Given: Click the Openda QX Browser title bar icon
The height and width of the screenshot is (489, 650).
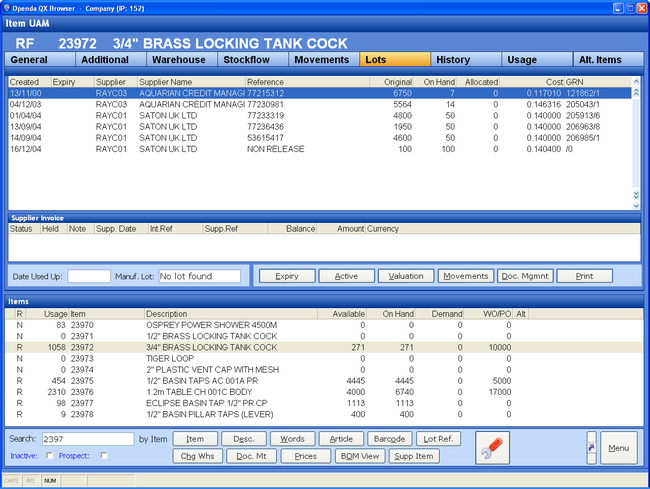Looking at the screenshot, I should 7,8.
